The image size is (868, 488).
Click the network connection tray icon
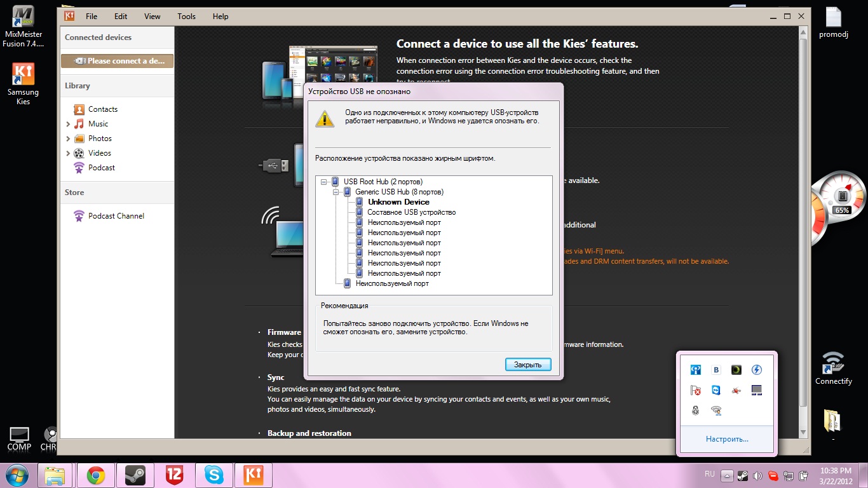point(788,475)
